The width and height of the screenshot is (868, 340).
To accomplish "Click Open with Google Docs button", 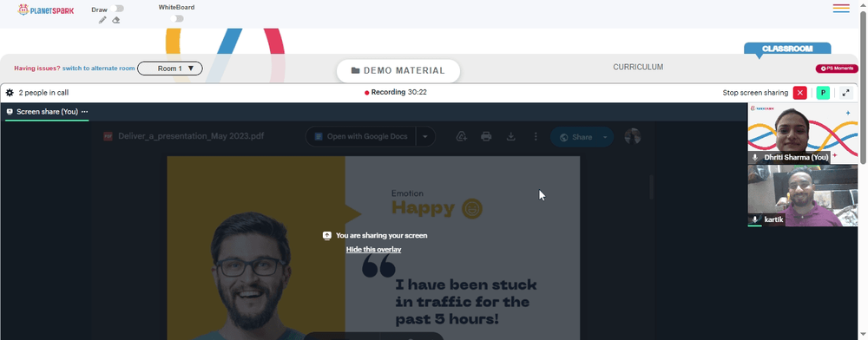I will (360, 136).
